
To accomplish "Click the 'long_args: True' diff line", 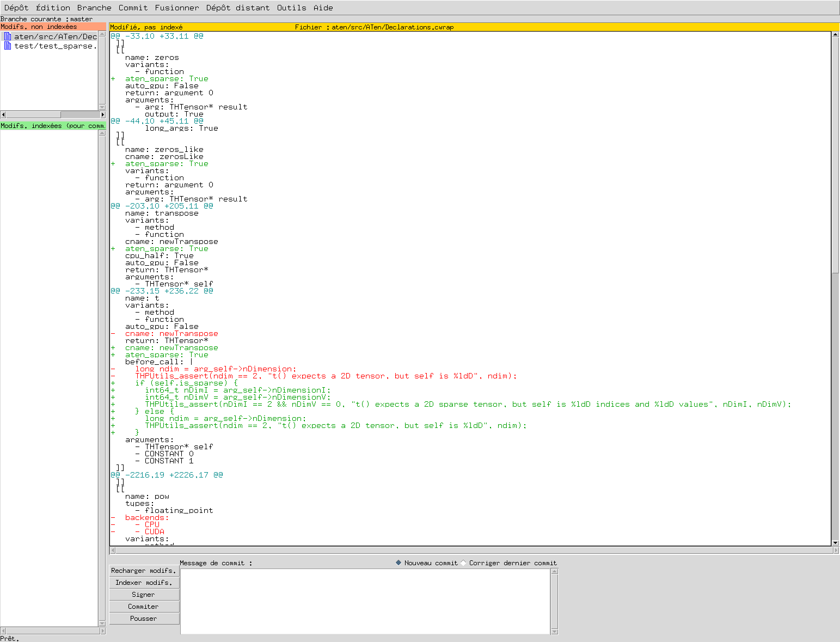I will click(x=181, y=128).
